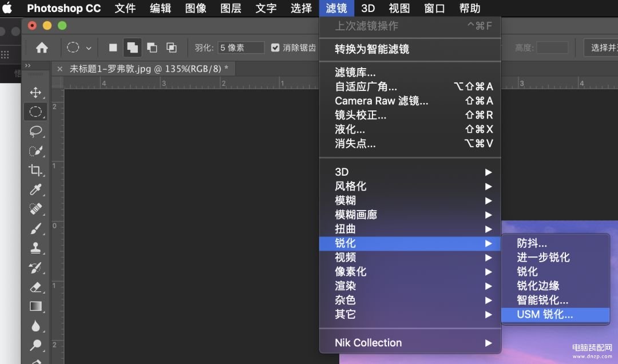The image size is (618, 364).
Task: Open the 帮助 menu
Action: (x=470, y=8)
